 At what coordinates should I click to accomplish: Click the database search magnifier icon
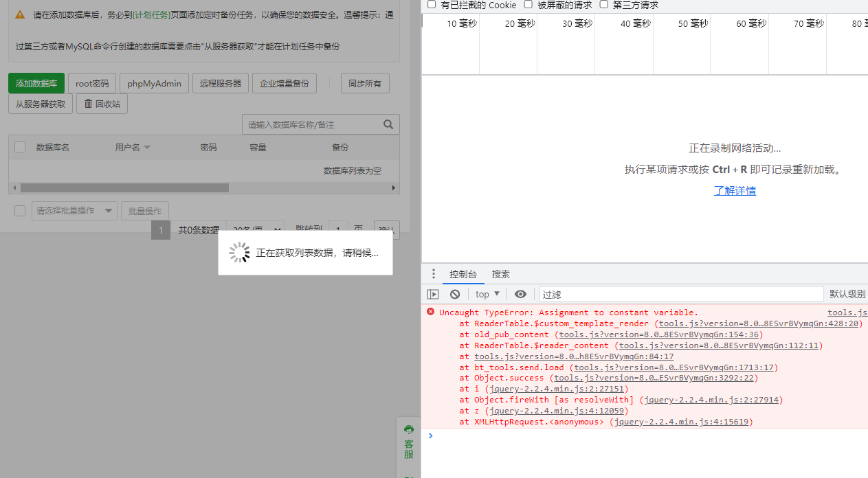[x=388, y=124]
